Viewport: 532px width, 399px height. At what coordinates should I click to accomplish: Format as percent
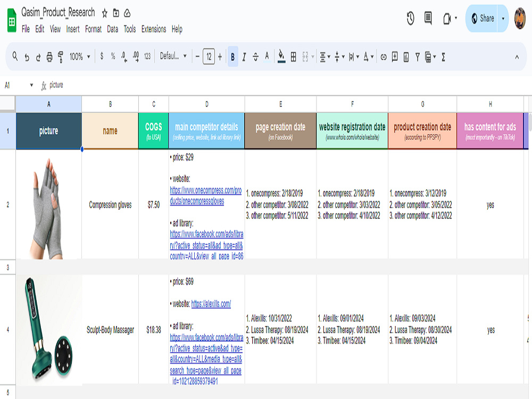[113, 56]
